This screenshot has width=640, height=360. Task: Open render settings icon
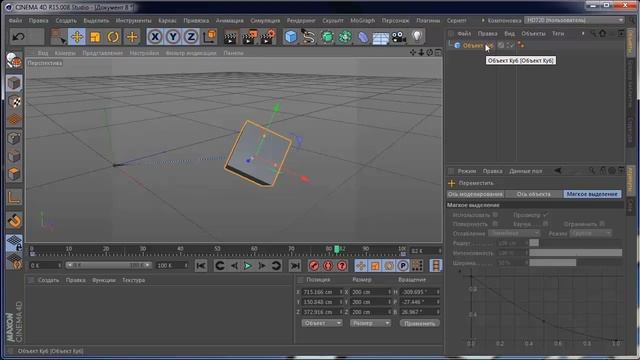(268, 37)
